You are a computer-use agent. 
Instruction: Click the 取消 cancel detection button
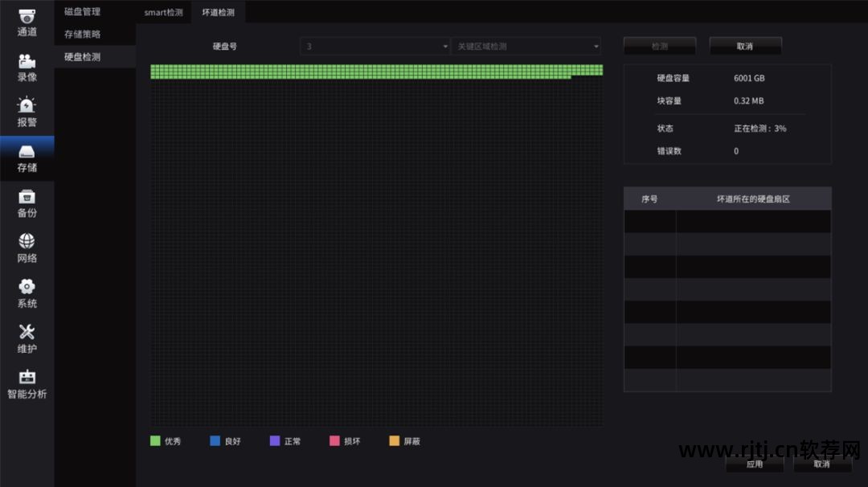click(x=743, y=46)
